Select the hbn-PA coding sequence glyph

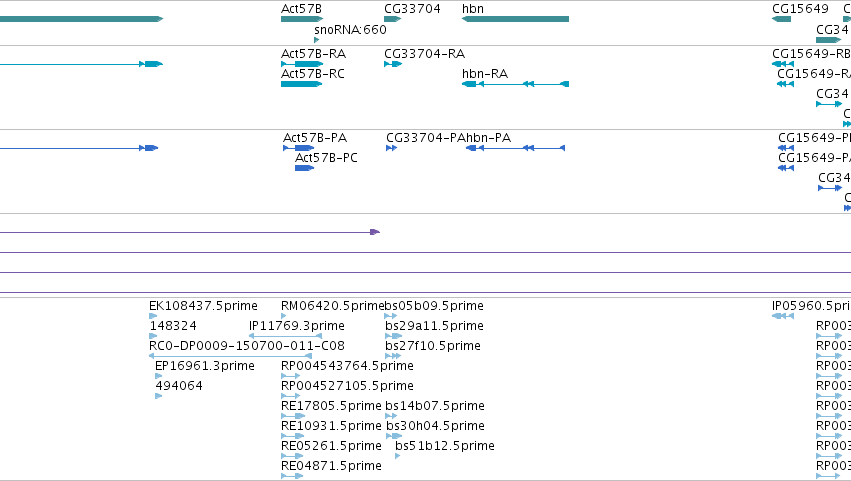coord(515,148)
